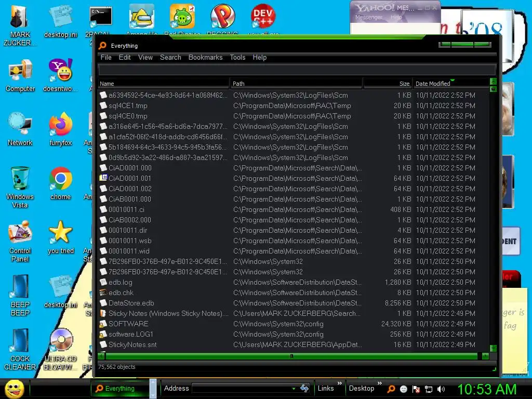Click the taskbar Address input field

coord(241,389)
